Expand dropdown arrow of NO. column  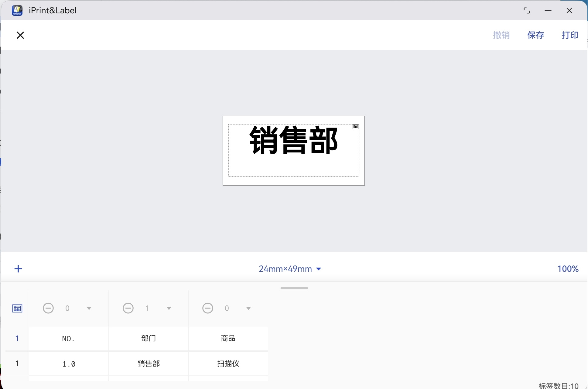[x=89, y=308]
